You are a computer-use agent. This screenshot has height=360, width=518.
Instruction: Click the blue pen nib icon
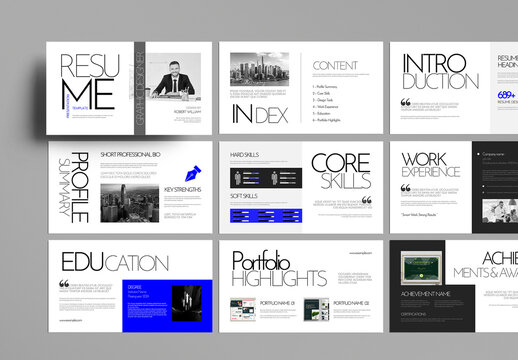point(193,173)
